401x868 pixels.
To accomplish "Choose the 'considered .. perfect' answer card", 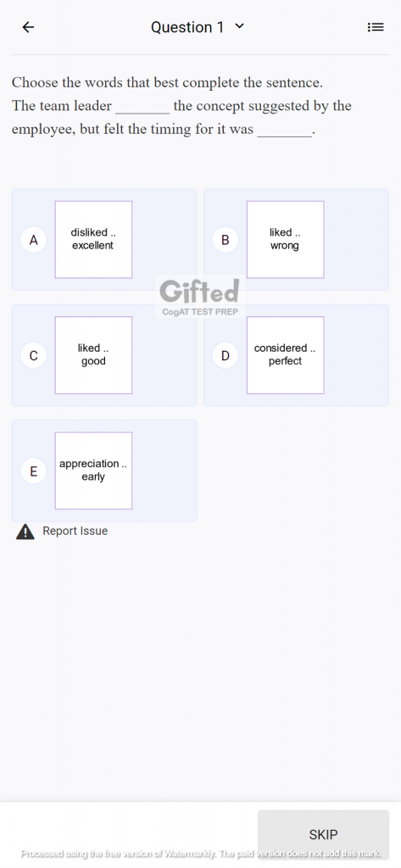I will coord(285,355).
